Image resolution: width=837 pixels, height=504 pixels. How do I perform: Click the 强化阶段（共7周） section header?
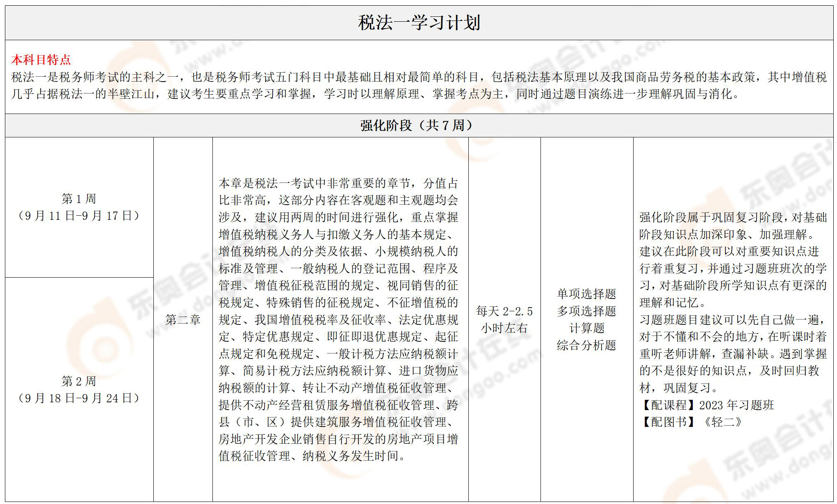point(417,125)
